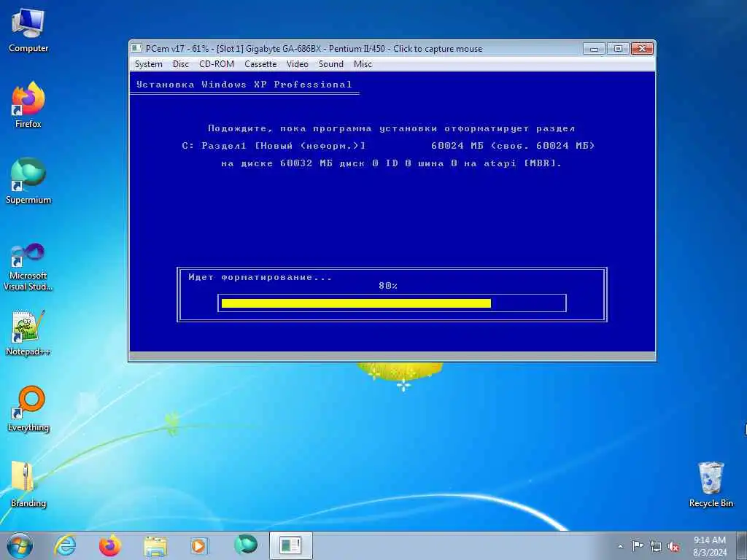Screen dimensions: 747x560
Task: Open the Disc menu in PCem
Action: [181, 64]
